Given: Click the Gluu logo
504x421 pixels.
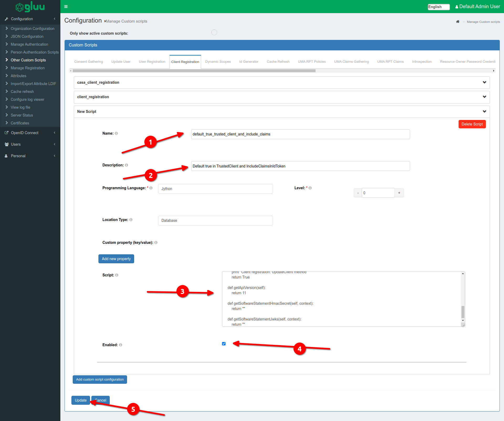Looking at the screenshot, I should pos(30,7).
